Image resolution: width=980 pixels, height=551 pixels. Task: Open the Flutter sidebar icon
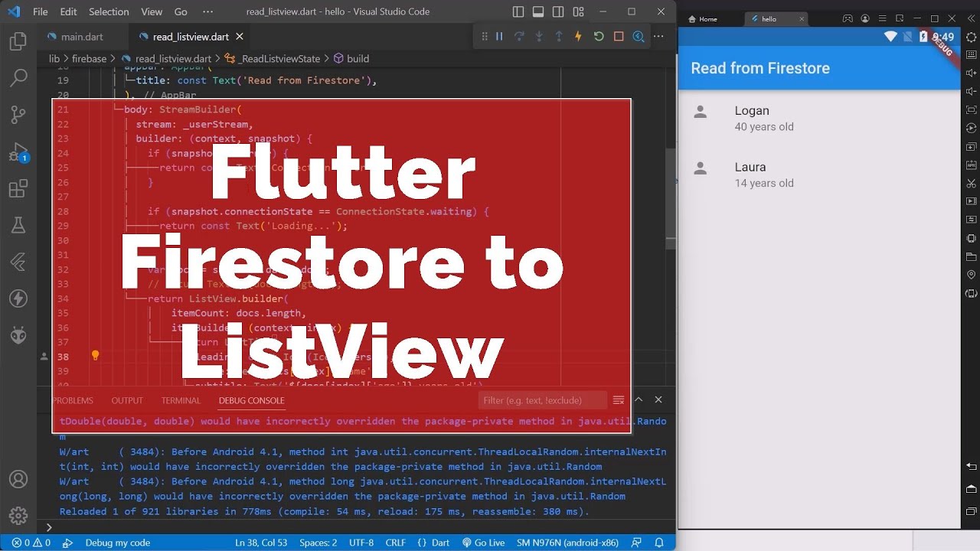18,262
